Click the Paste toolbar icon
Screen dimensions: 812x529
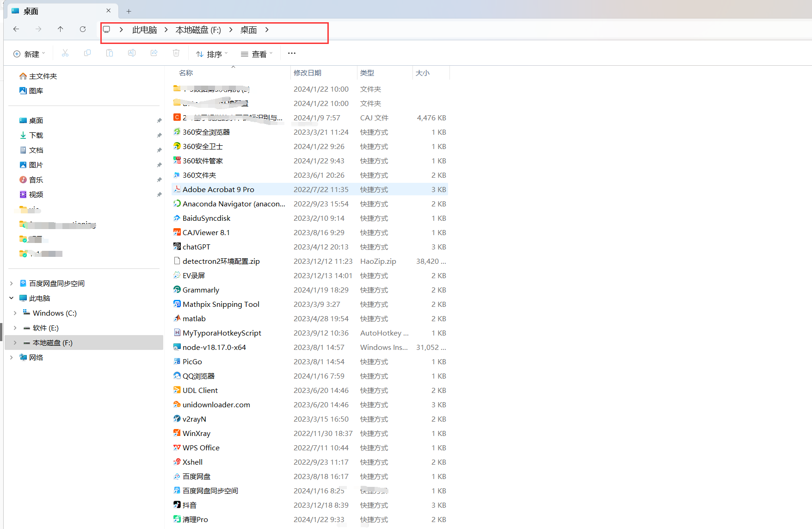(110, 54)
